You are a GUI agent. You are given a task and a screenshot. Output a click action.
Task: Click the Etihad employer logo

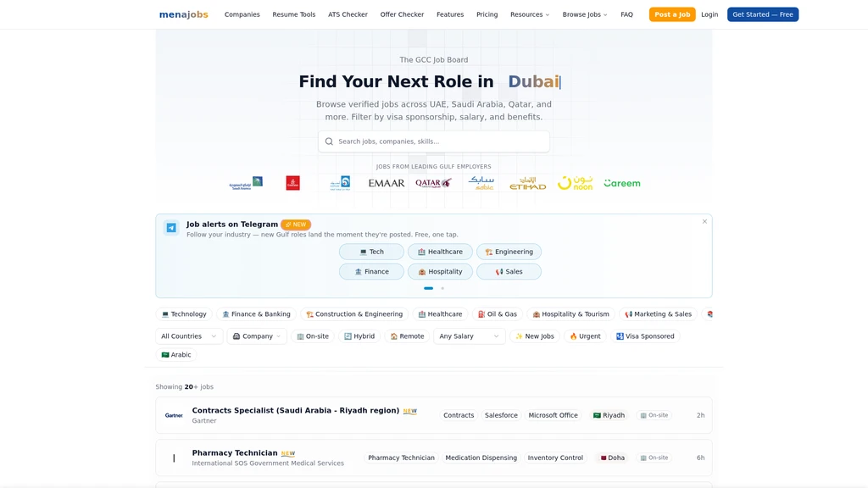(x=527, y=183)
